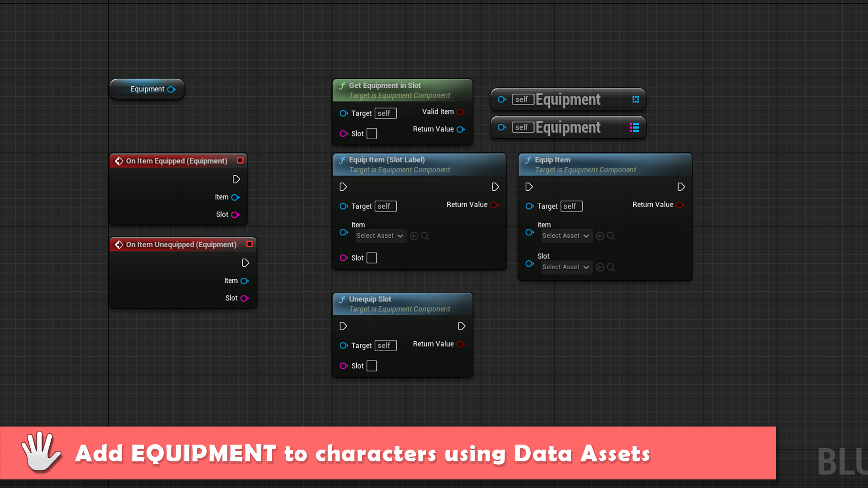Click the browse magnifier icon for Equip Item (Slot Label) Item

point(425,236)
